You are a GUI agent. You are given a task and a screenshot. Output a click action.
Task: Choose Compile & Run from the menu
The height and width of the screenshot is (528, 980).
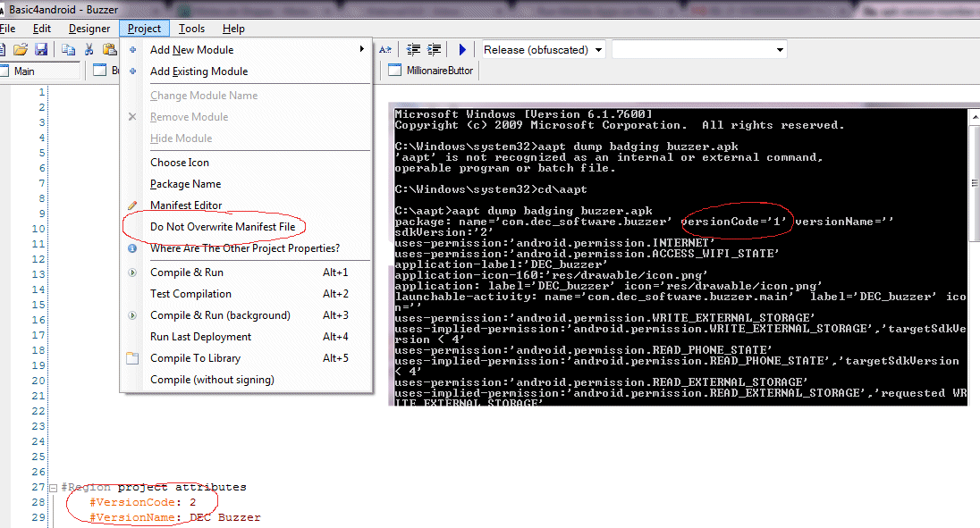pyautogui.click(x=246, y=272)
